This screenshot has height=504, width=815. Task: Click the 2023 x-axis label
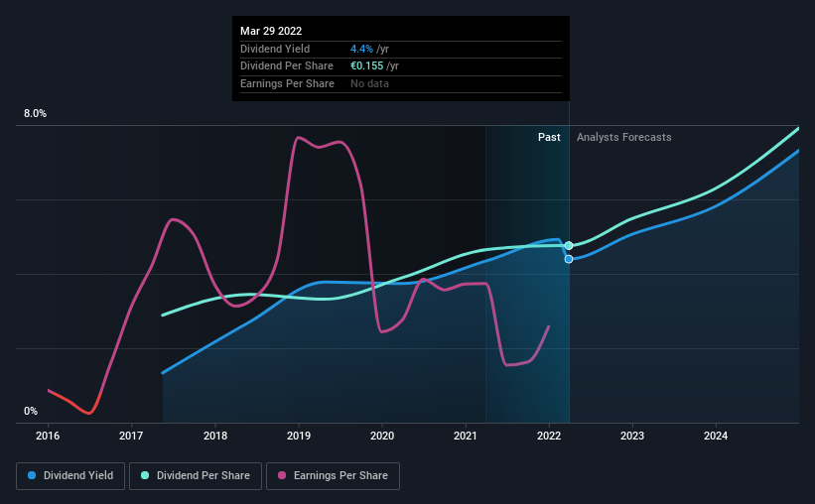[632, 436]
